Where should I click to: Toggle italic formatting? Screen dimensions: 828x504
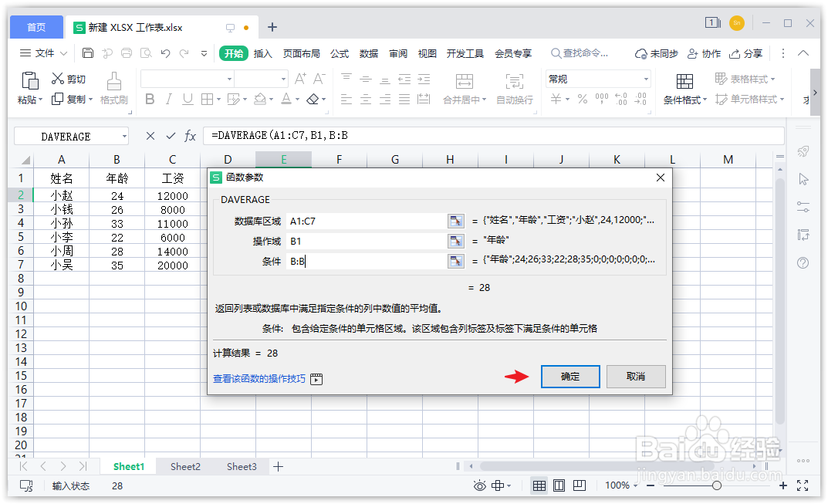coord(169,99)
